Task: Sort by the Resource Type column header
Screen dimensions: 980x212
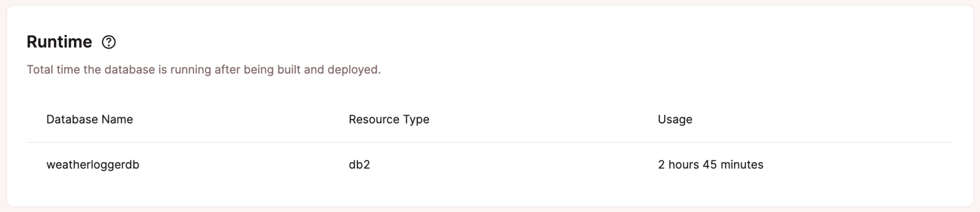Action: (x=389, y=119)
